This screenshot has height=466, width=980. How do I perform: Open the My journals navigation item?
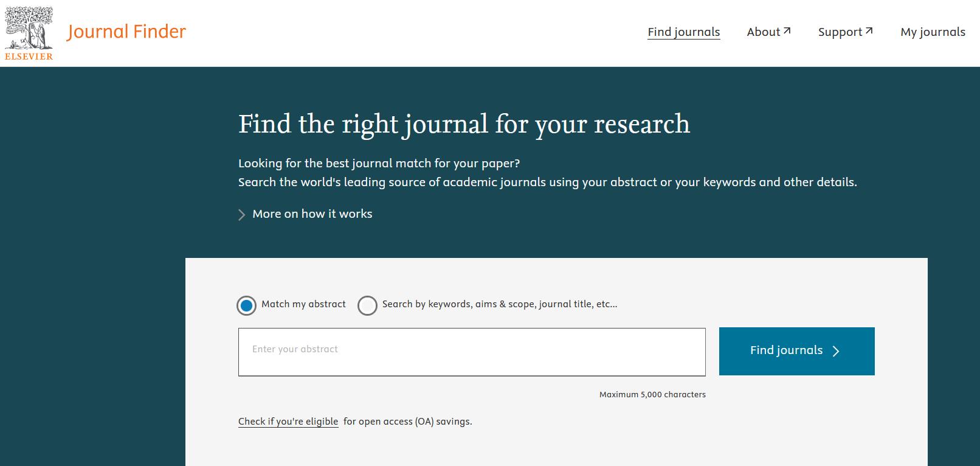point(933,32)
